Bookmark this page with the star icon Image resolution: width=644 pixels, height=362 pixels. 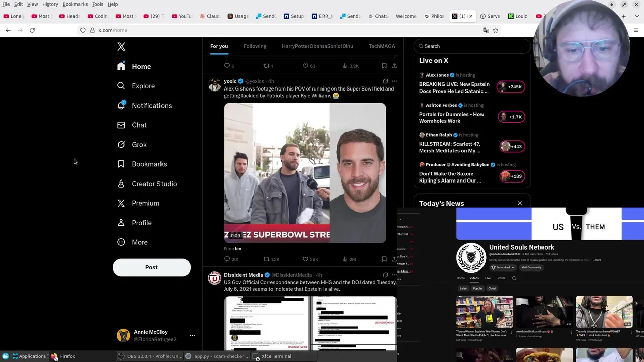click(495, 30)
